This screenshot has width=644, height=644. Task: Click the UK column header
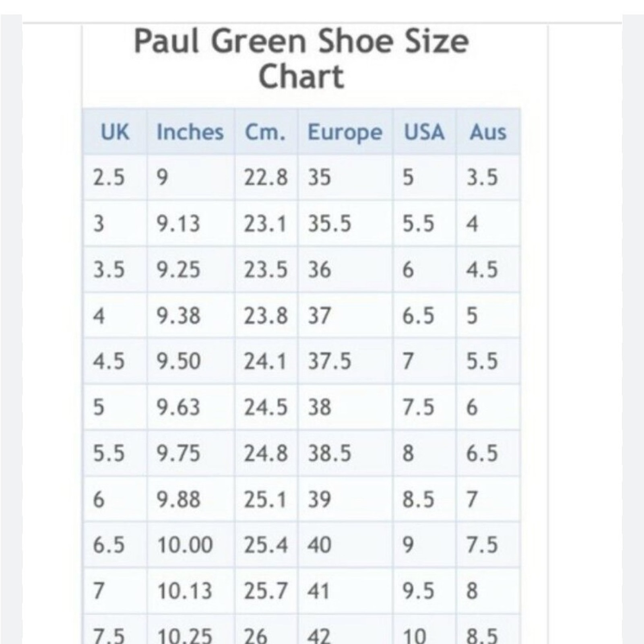115,132
